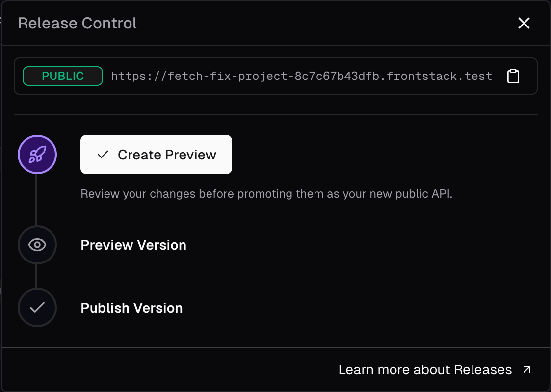Click the Release Control dialog title
Viewport: 551px width, 392px height.
78,23
